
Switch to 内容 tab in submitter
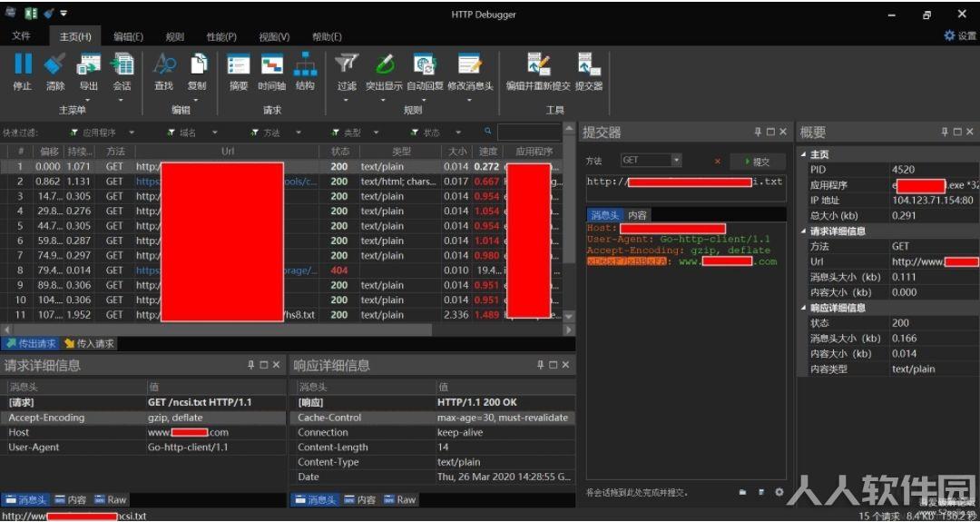(x=637, y=215)
